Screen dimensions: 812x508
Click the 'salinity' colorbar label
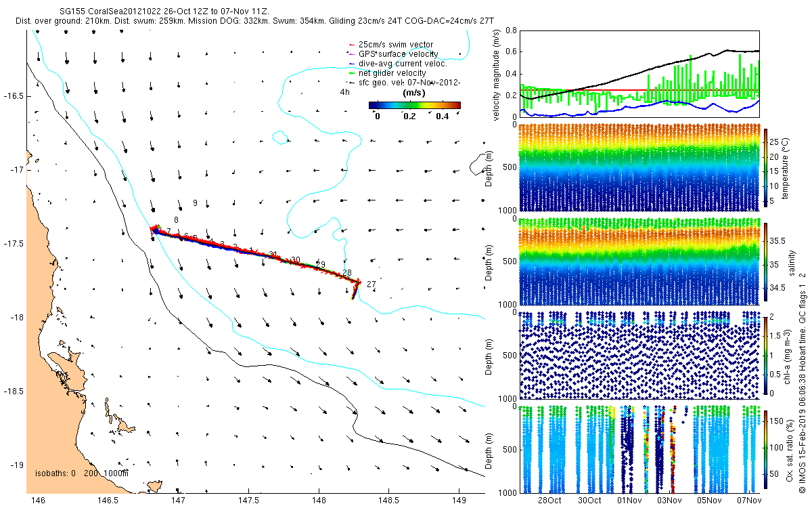click(x=791, y=261)
